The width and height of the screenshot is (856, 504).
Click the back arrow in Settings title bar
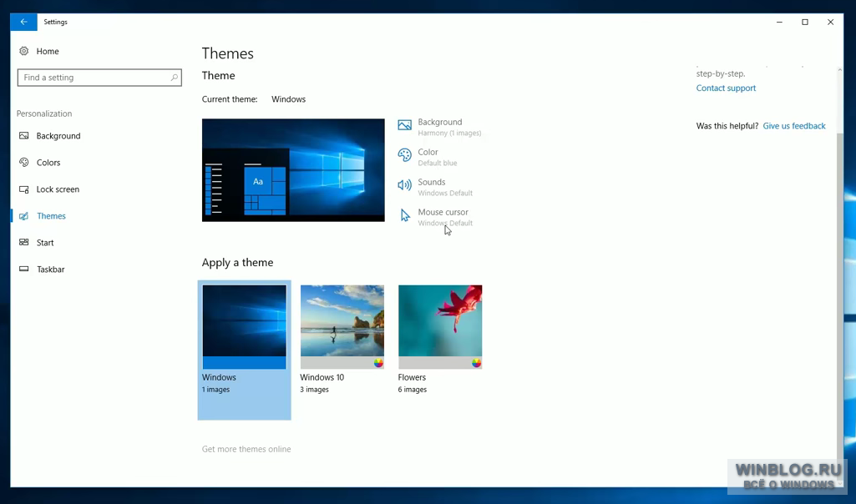(x=23, y=22)
